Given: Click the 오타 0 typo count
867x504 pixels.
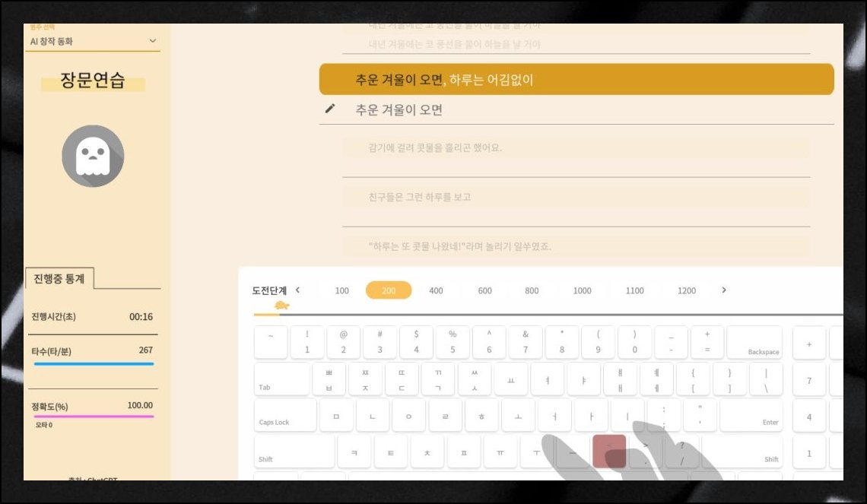Looking at the screenshot, I should coord(43,425).
